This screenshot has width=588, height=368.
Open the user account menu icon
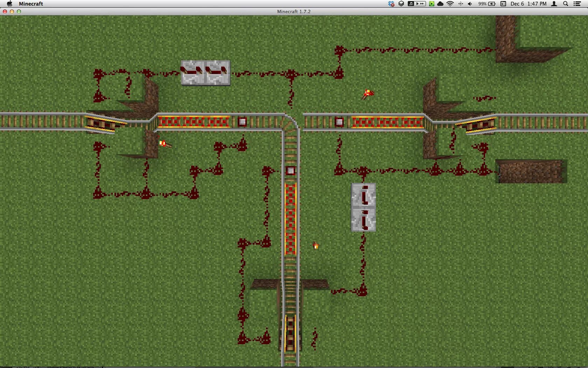pyautogui.click(x=554, y=4)
